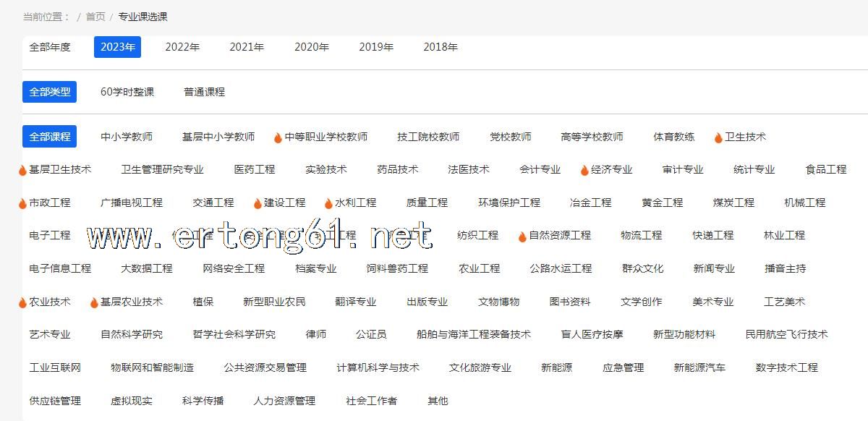
Task: Click the hot icon before 经济专业
Action: [584, 170]
